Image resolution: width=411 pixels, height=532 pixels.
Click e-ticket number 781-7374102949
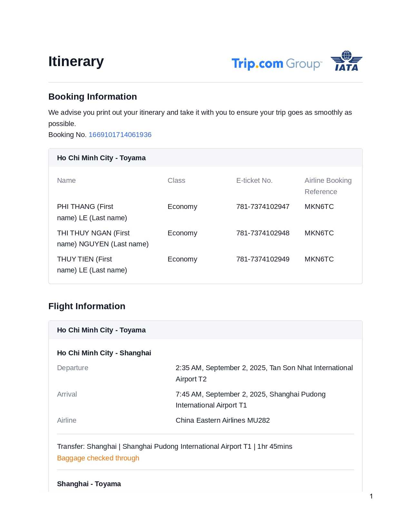(x=263, y=259)
